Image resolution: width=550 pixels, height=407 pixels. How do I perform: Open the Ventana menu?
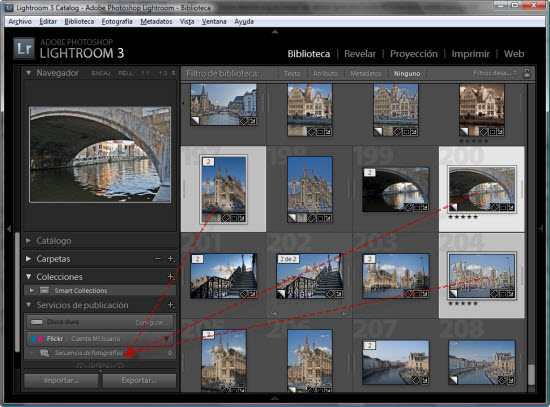coord(214,21)
